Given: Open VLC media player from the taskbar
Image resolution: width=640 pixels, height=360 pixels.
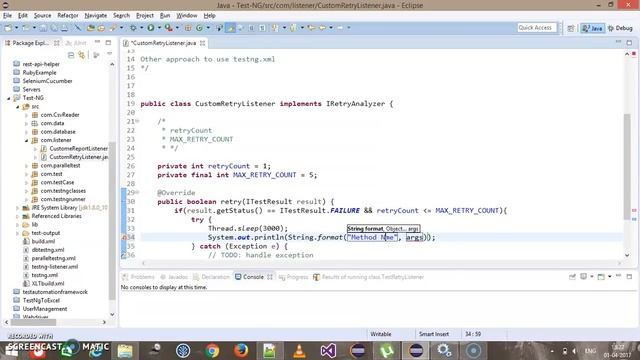Looking at the screenshot, I should pos(299,351).
